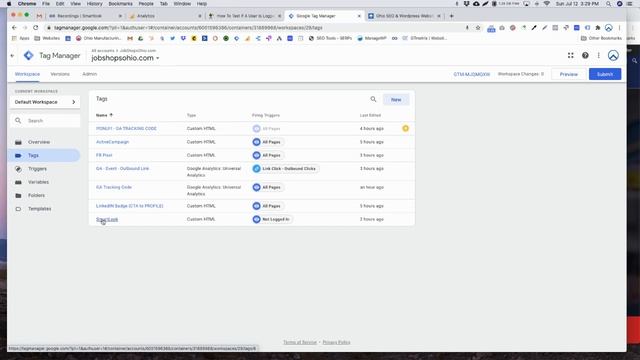Navigate back in Chrome

14,28
